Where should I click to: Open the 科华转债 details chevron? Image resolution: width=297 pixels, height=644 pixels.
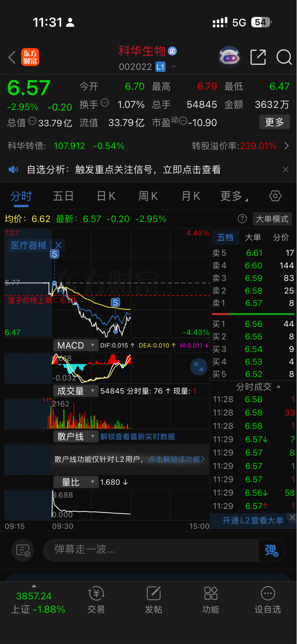pyautogui.click(x=287, y=146)
